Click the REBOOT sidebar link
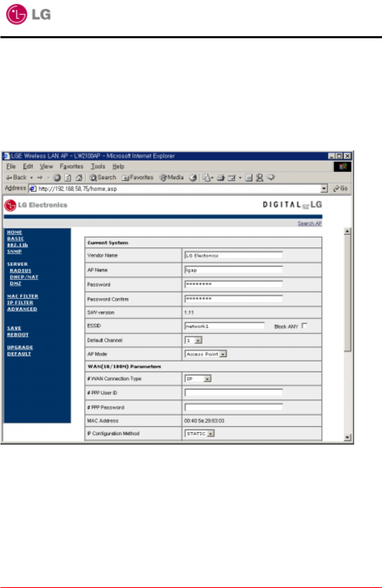Screen dimensions: 382x588 coord(18,335)
